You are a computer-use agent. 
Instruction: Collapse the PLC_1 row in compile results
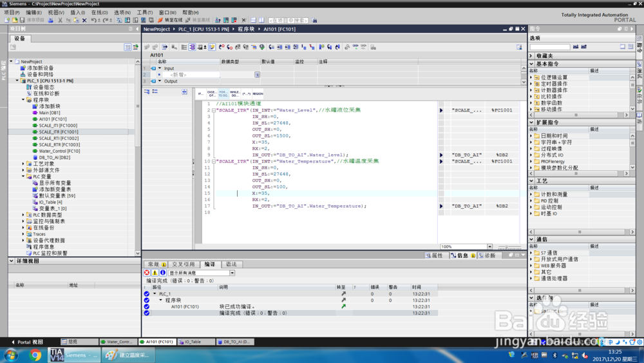coord(155,293)
